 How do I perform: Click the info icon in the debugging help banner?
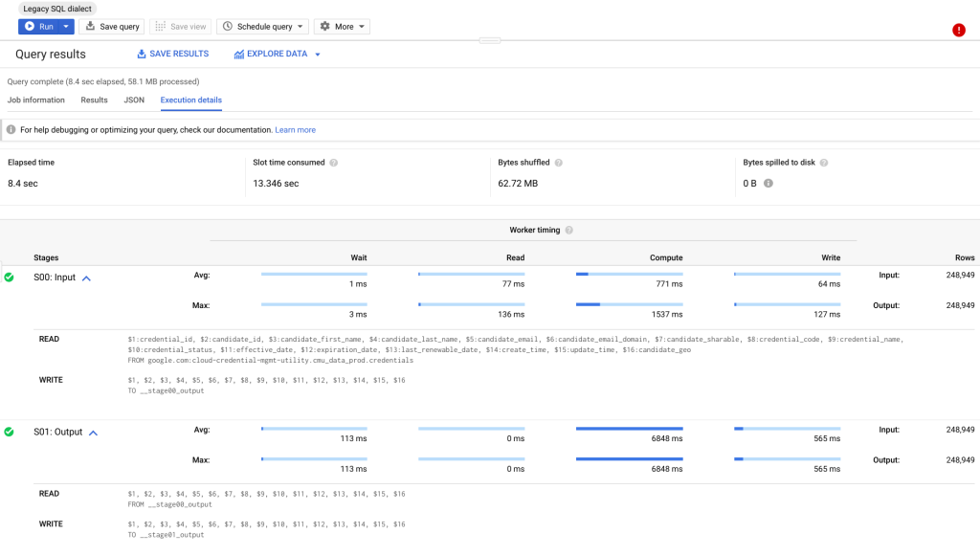[x=10, y=127]
